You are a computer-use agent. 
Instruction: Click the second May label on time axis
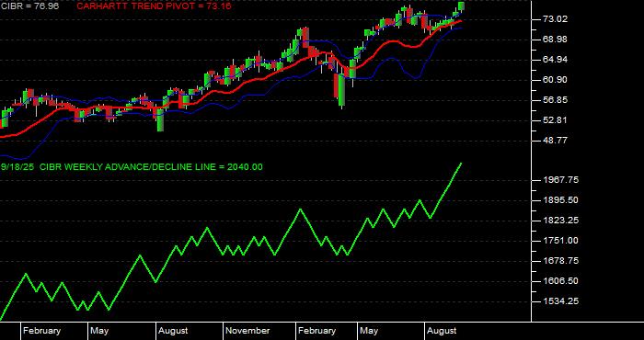click(369, 331)
